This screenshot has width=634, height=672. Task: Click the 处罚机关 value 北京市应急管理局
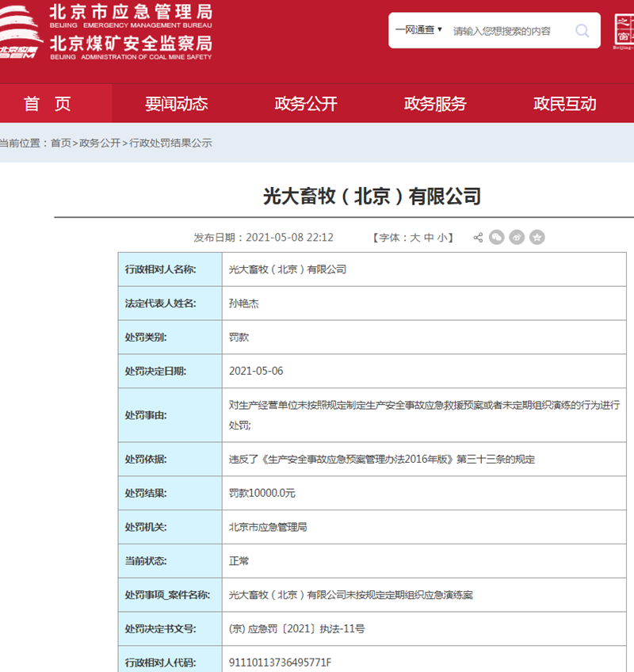268,527
